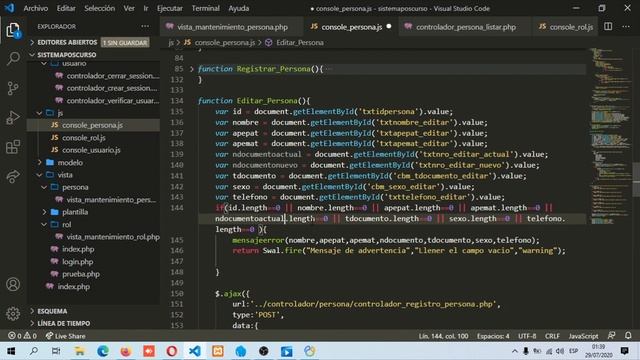Collapse the rol folder
The width and height of the screenshot is (640, 360).
[67, 224]
